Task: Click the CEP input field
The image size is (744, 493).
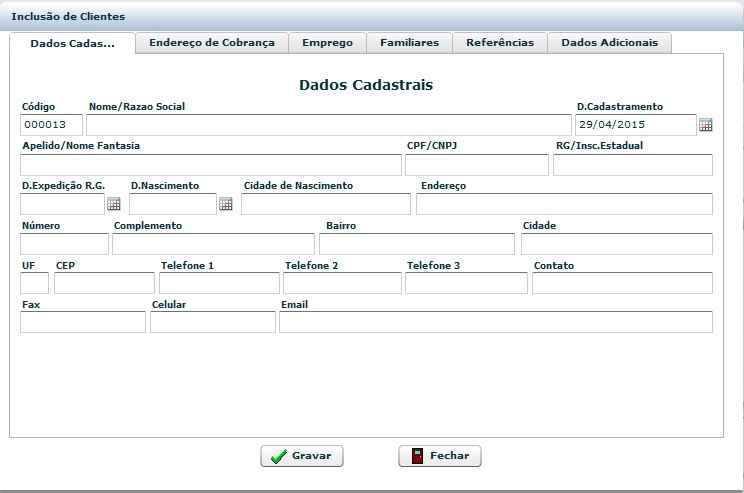Action: (104, 283)
